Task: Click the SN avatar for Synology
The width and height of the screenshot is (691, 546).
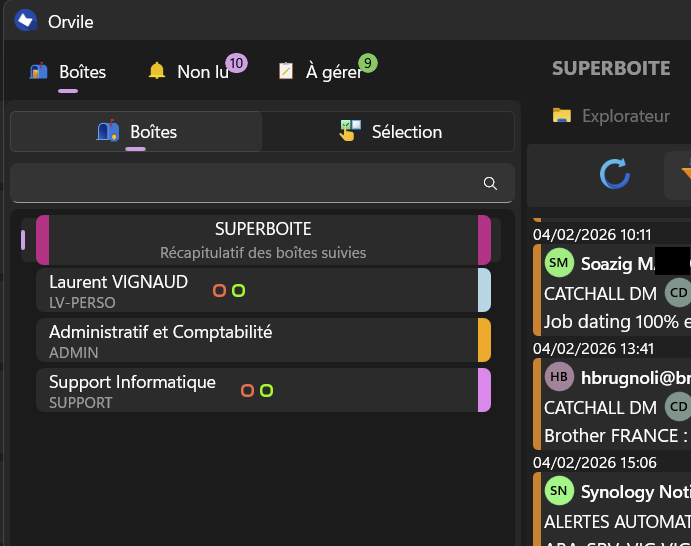Action: coord(559,491)
